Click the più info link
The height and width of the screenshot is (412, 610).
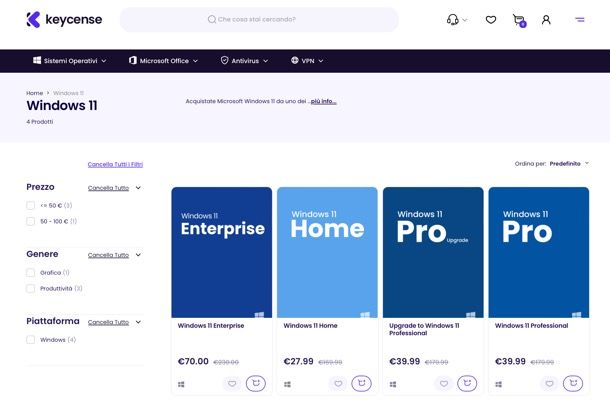coord(323,102)
